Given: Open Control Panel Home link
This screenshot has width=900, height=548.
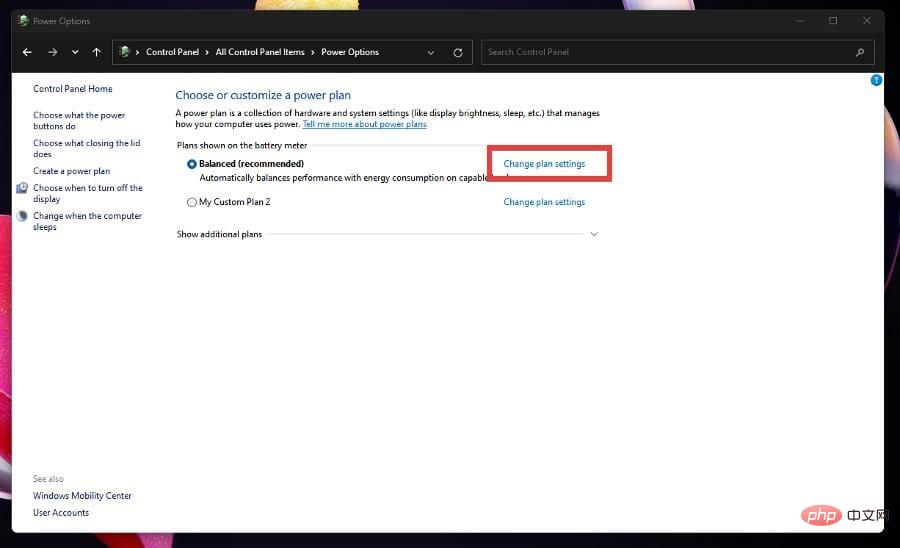Looking at the screenshot, I should click(73, 88).
